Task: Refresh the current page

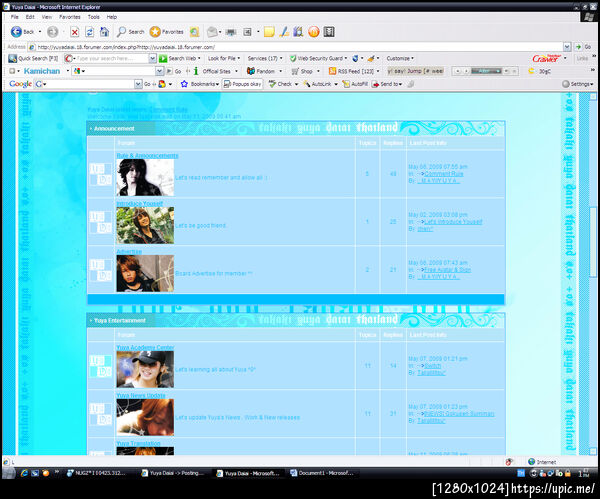Action: pyautogui.click(x=90, y=32)
